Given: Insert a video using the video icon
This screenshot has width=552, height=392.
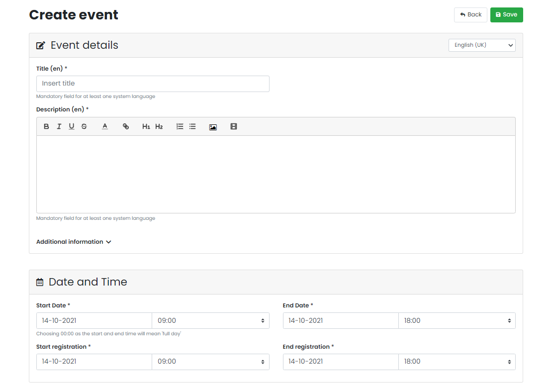Looking at the screenshot, I should [x=233, y=126].
